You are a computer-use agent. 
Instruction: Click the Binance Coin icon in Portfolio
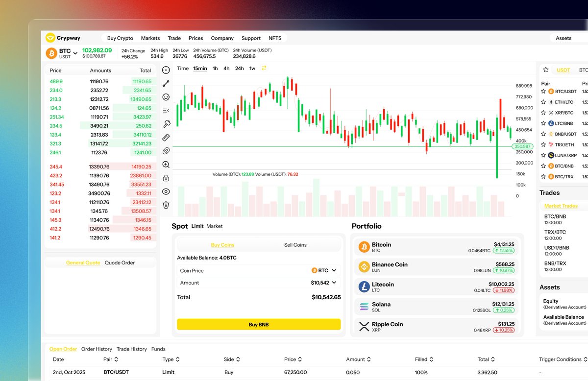coord(364,267)
